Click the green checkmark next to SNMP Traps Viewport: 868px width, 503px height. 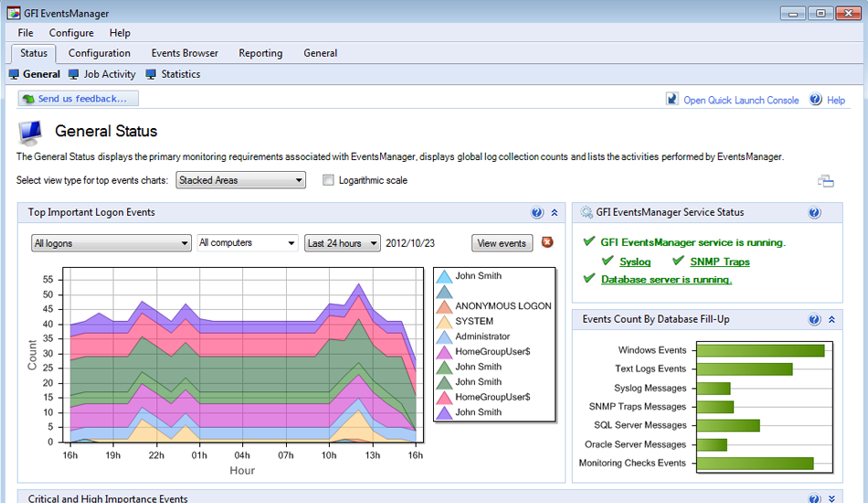point(678,261)
